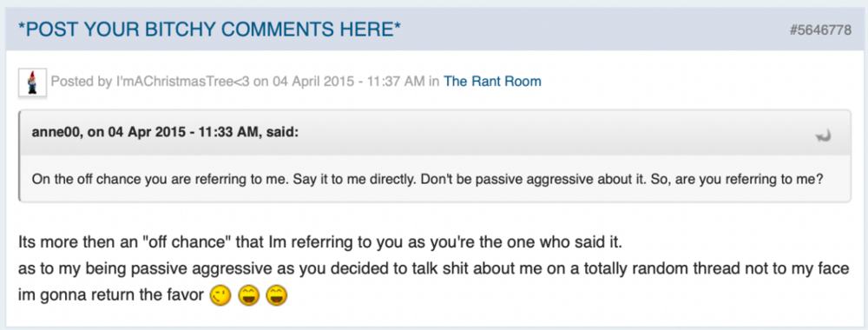
Task: Click the anne00 username in the quote header
Action: point(54,133)
